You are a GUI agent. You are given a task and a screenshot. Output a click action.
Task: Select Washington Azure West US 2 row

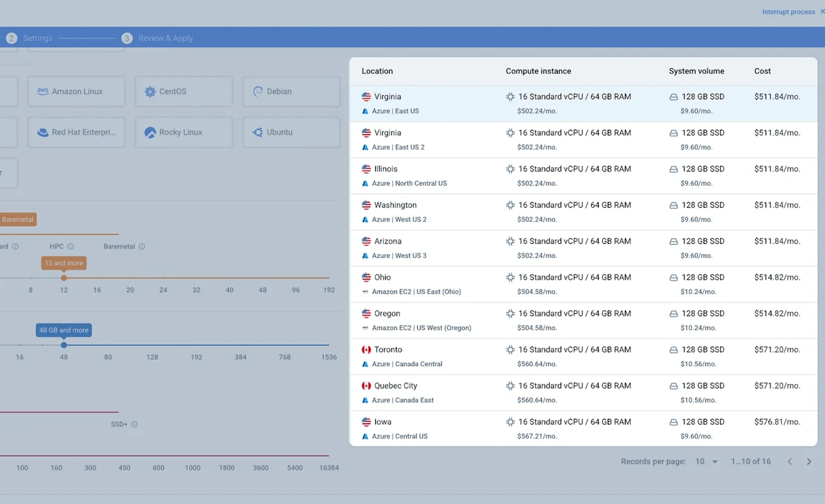point(583,212)
